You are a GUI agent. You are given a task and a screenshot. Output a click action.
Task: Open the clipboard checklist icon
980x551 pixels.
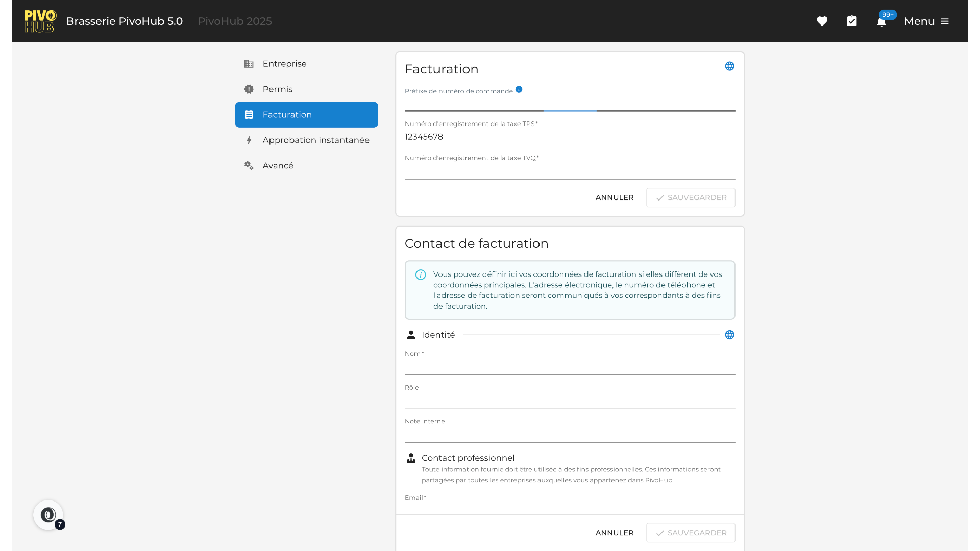pos(852,21)
